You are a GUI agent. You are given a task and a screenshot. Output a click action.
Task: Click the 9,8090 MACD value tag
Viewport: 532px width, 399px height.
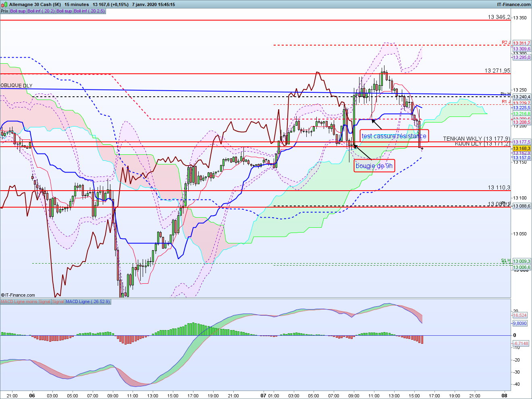pos(520,323)
